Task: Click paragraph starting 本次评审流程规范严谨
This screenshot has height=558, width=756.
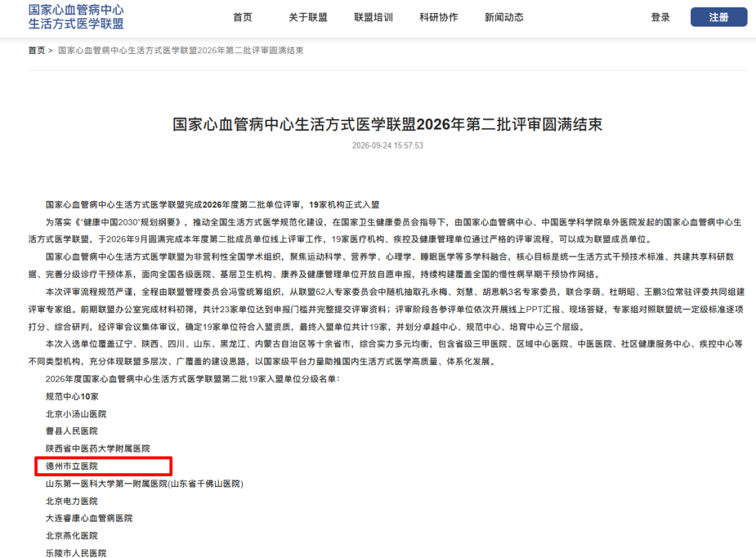Action: pos(387,309)
